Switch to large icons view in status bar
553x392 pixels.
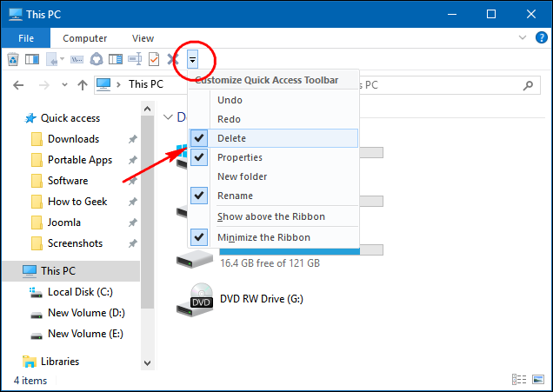[536, 381]
